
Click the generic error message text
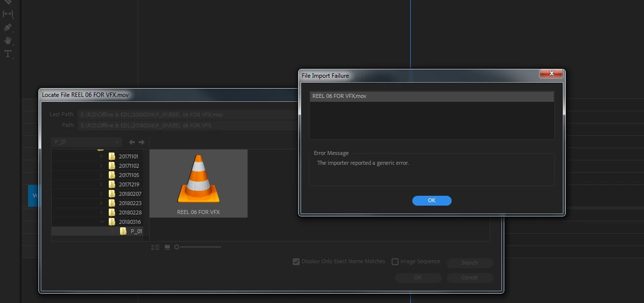click(363, 163)
